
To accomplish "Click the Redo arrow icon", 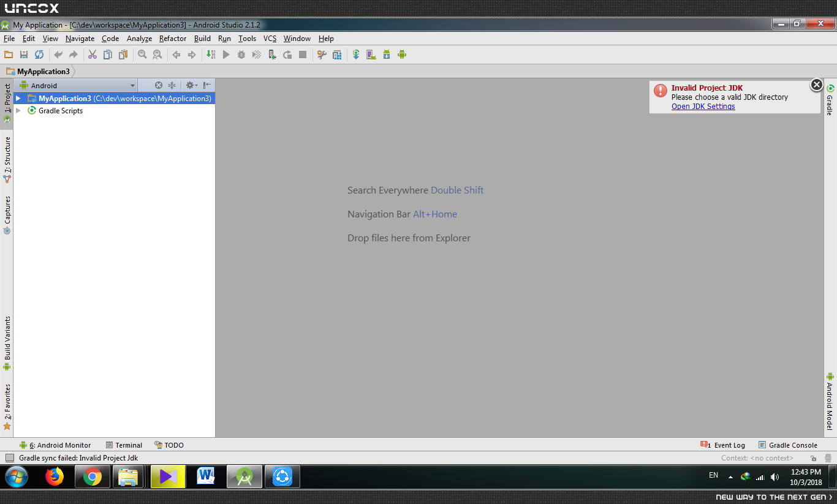I will pyautogui.click(x=74, y=55).
